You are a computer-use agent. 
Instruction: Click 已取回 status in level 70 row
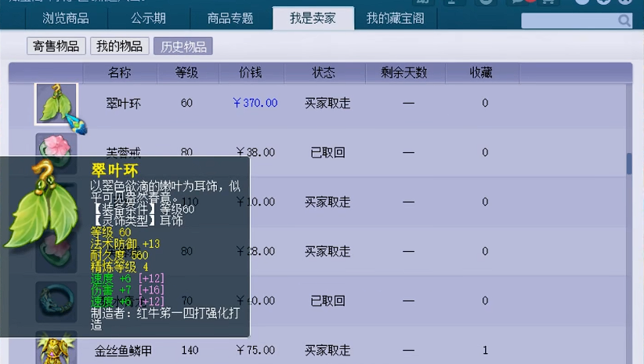(x=327, y=300)
